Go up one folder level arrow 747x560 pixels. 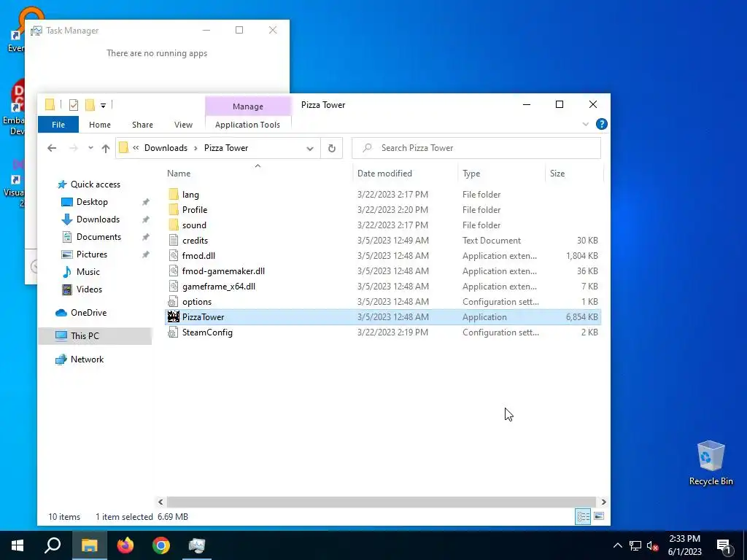point(106,148)
